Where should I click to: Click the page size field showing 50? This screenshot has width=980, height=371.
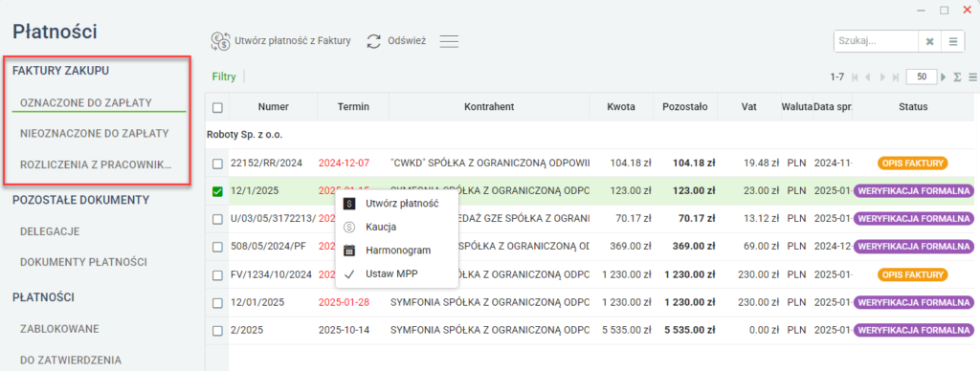pos(922,76)
